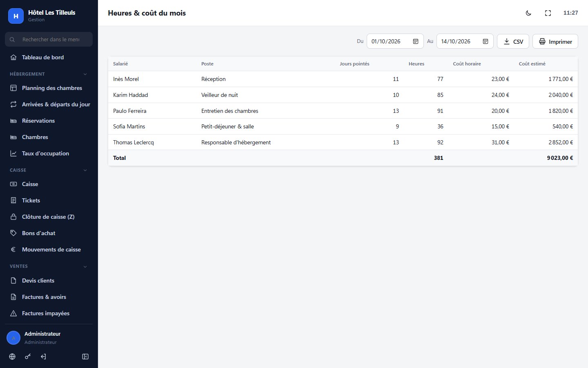This screenshot has height=368, width=588.
Task: Navigate to Réservations
Action: tap(49, 121)
